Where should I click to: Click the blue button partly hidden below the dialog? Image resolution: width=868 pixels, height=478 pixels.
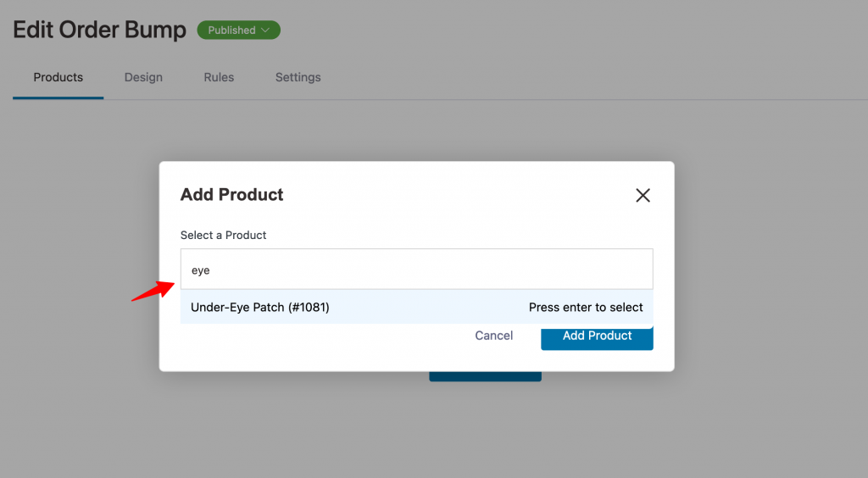tap(485, 376)
